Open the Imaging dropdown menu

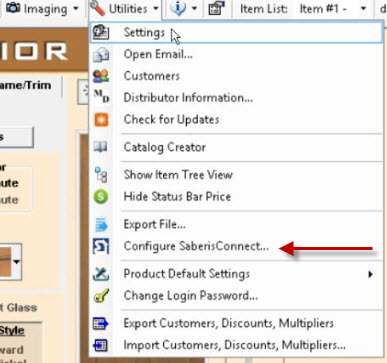click(42, 9)
